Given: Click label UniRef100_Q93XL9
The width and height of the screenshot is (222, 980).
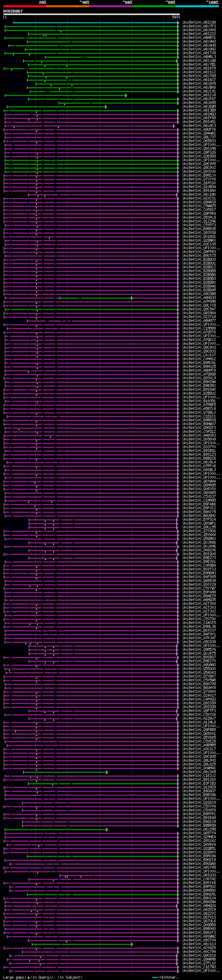Looking at the screenshot, I should coord(199,378).
